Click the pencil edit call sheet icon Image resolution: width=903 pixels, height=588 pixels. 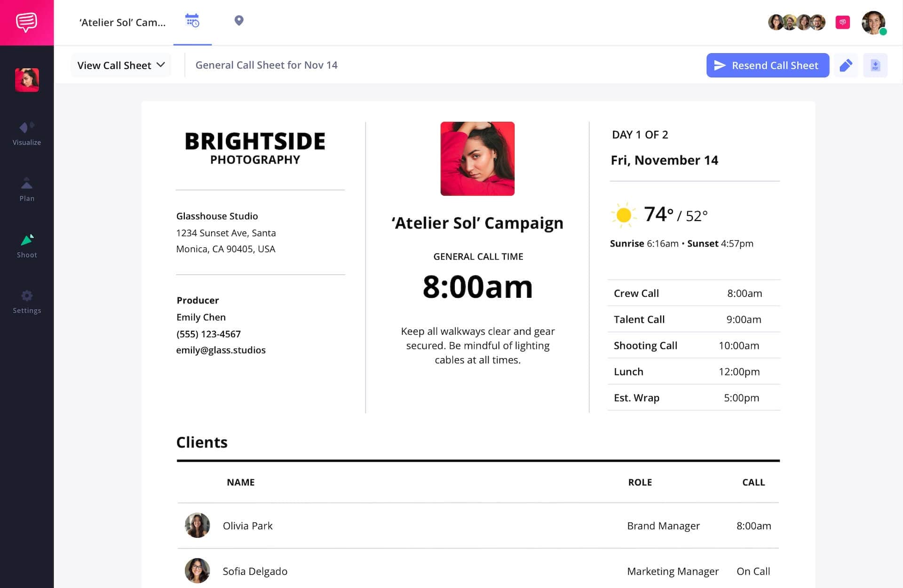846,65
